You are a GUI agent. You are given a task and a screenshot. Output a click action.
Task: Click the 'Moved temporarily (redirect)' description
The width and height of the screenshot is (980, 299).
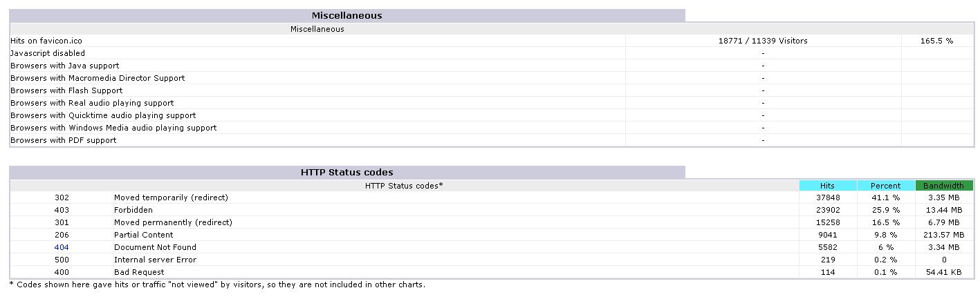coord(172,197)
